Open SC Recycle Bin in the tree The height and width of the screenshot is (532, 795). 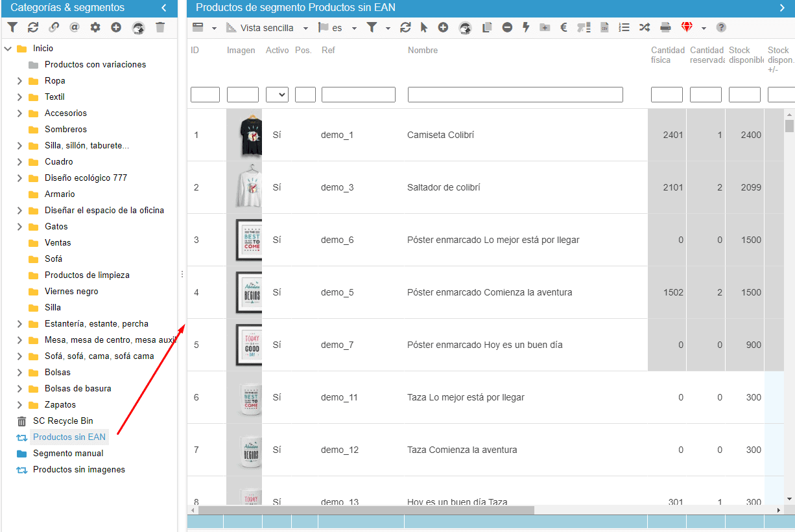(x=62, y=421)
